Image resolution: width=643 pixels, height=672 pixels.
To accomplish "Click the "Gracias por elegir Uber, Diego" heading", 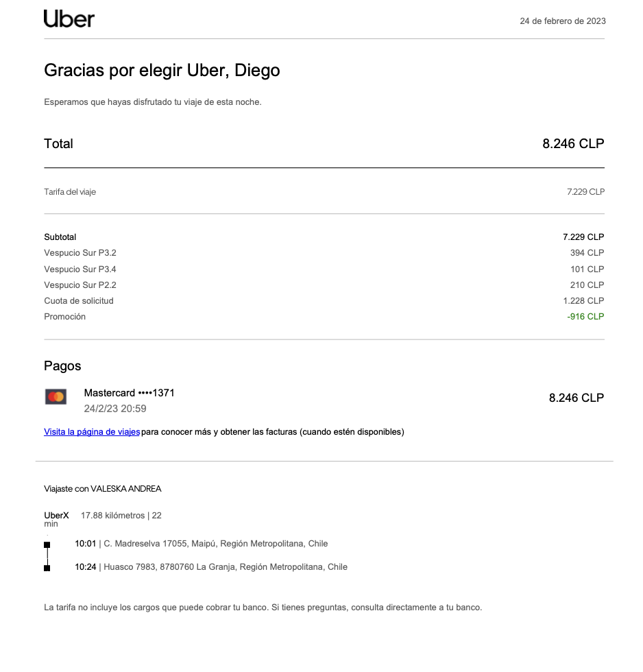I will click(x=162, y=71).
